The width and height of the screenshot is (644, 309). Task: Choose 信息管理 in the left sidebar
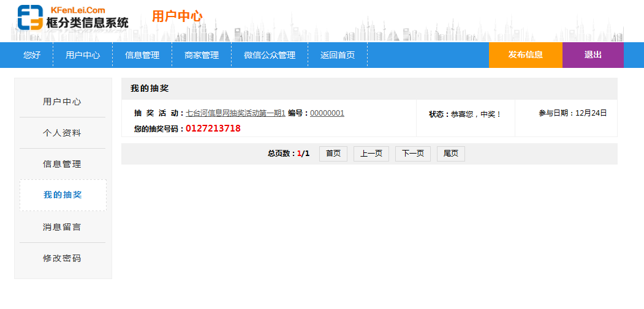click(62, 164)
